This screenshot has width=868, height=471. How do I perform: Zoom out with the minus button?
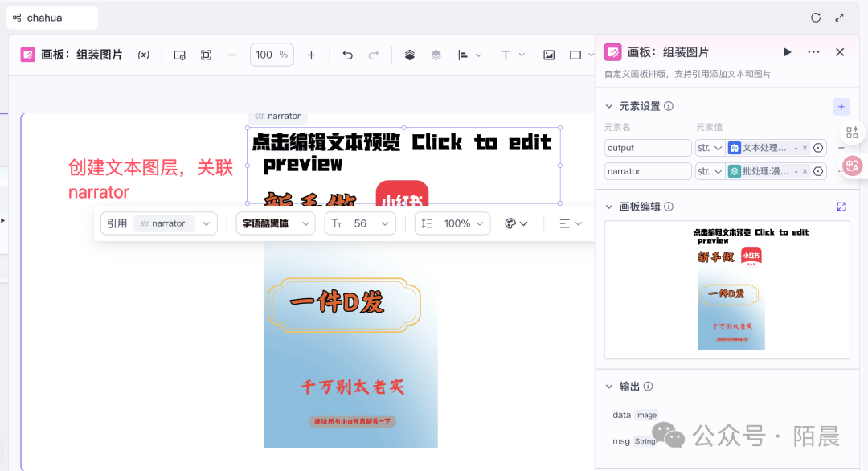(x=232, y=55)
